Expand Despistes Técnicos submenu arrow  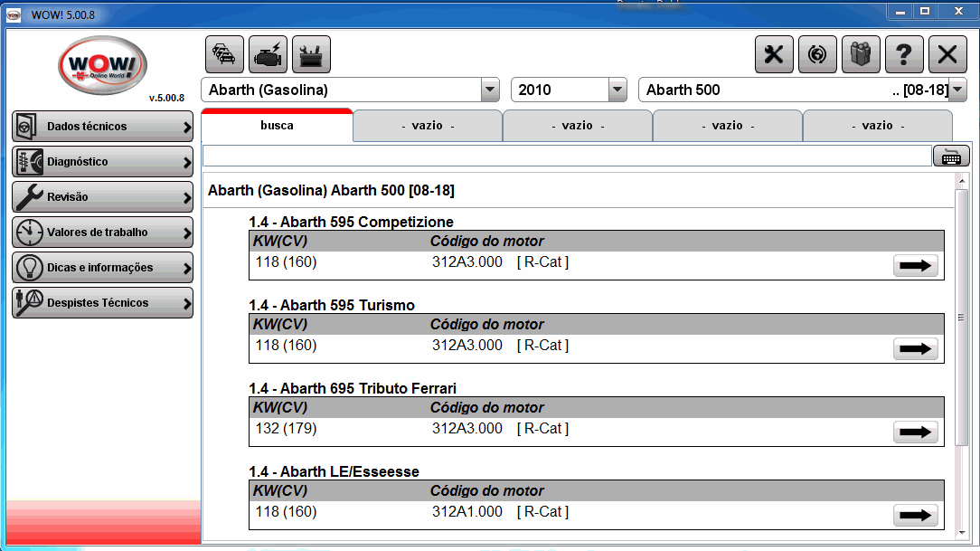tap(186, 303)
